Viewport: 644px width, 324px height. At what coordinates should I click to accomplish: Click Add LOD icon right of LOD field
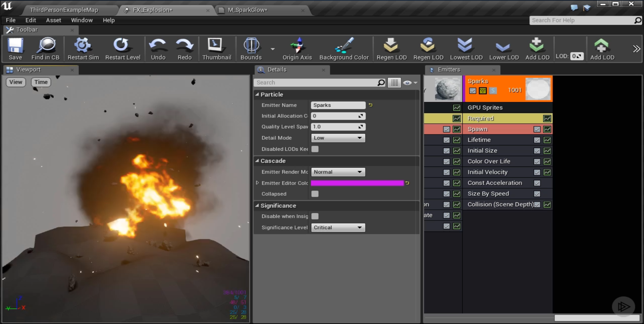point(602,49)
